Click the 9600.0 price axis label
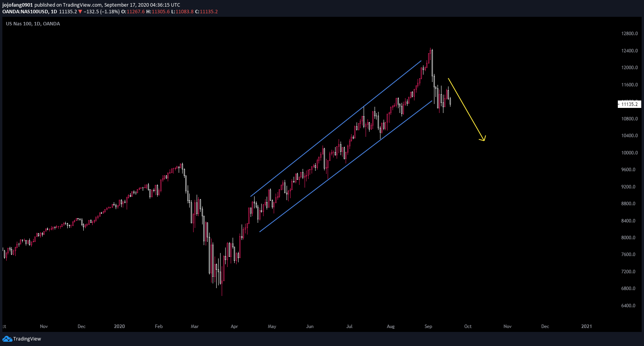 pos(628,170)
